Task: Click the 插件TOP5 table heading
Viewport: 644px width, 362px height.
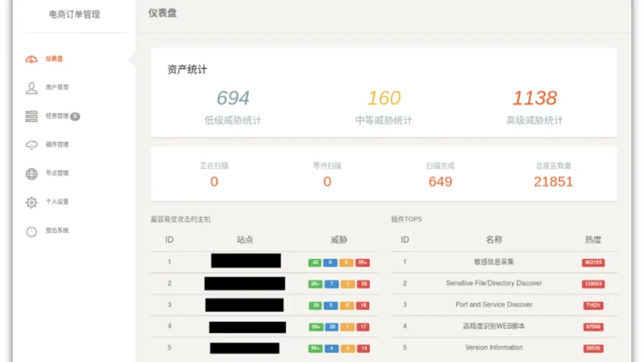Action: [x=406, y=219]
